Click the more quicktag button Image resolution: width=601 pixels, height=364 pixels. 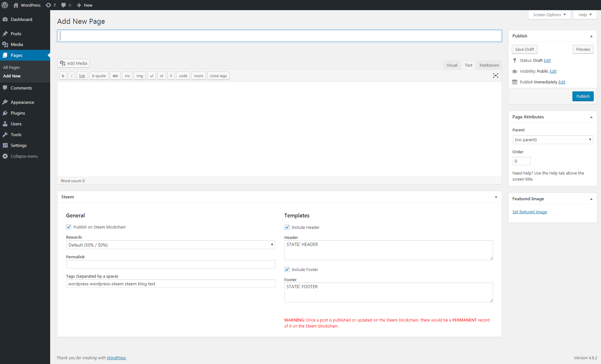click(199, 76)
